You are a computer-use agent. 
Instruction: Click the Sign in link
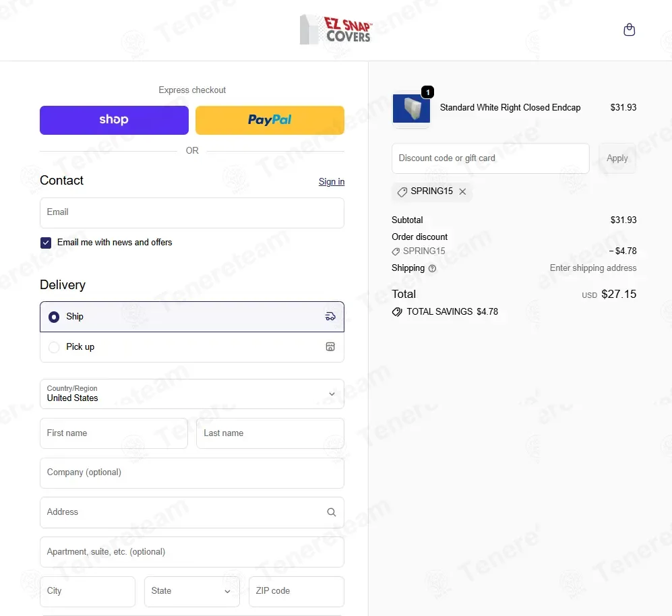click(x=332, y=182)
